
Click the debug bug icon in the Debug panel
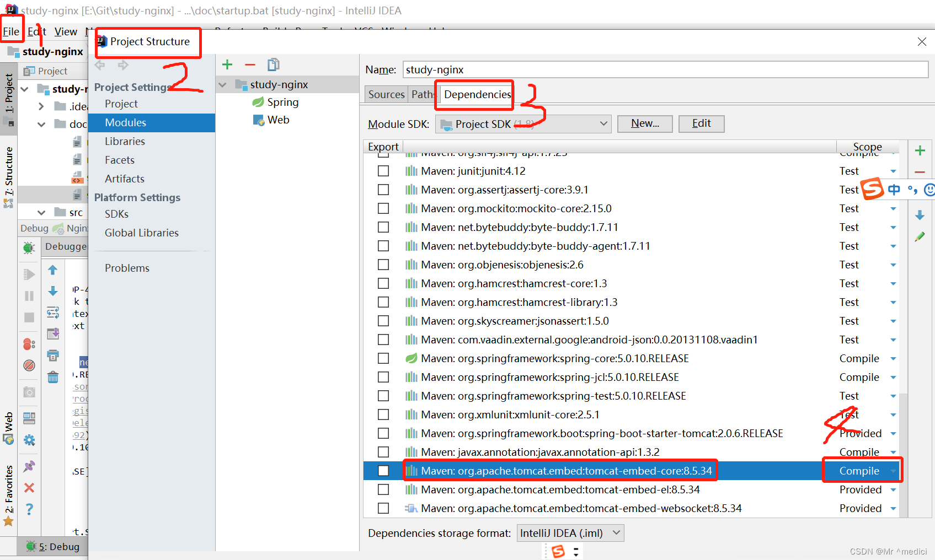[29, 247]
